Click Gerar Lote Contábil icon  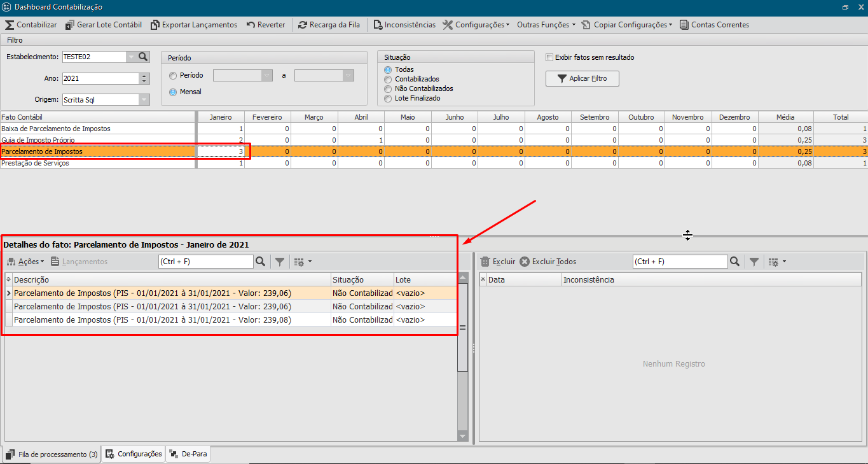point(69,25)
